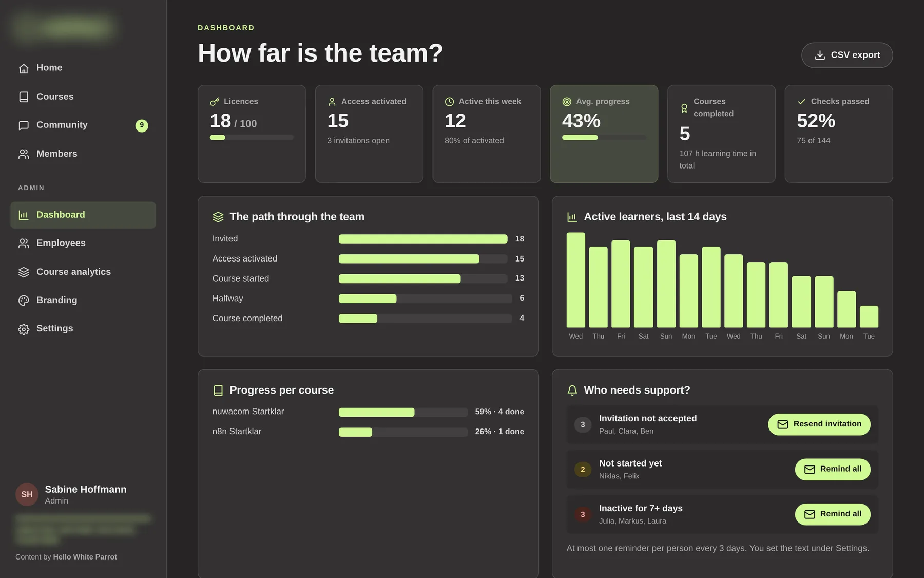Click Remind all for Inactive for 7+ days

tap(833, 514)
